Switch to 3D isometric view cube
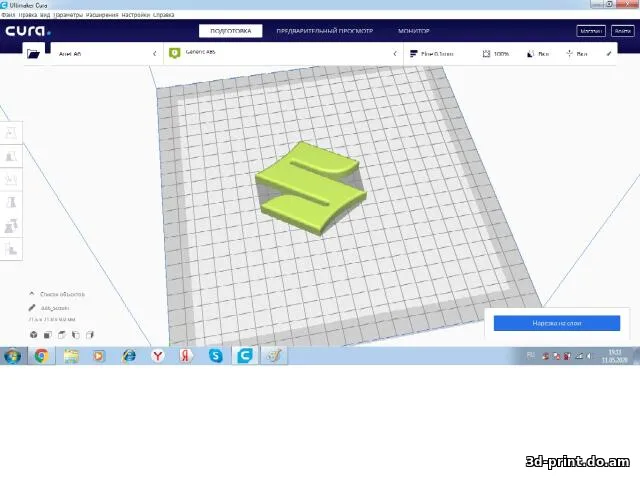The height and width of the screenshot is (480, 640). 33,335
